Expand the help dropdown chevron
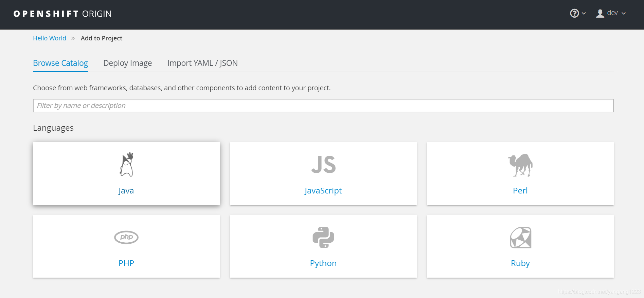 tap(584, 14)
